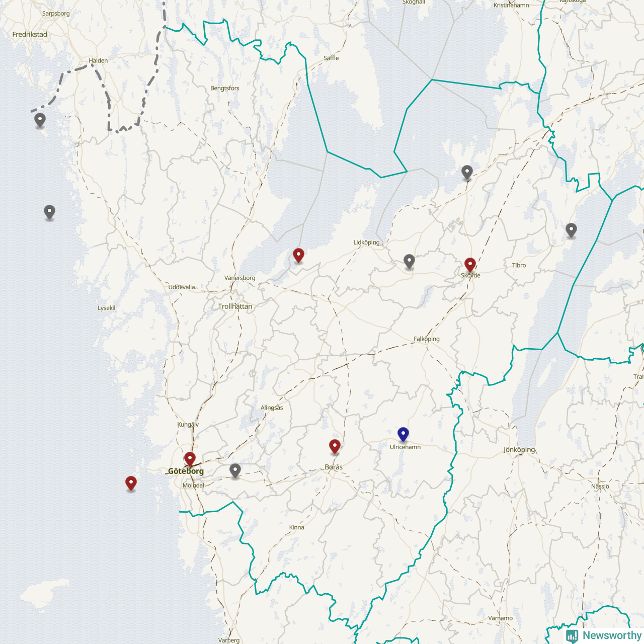Viewport: 644px width, 644px height.
Task: Click the Bengtsfors town label
Action: tap(225, 89)
